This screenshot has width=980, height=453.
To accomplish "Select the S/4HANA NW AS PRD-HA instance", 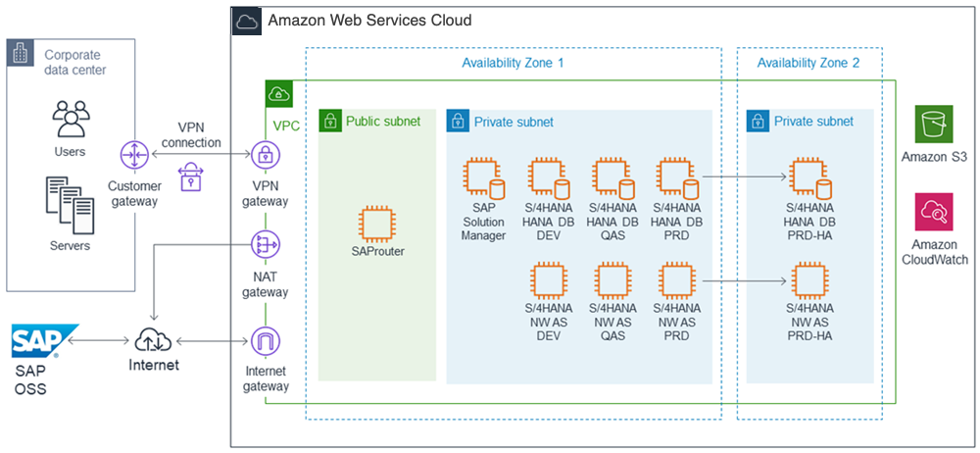I will click(809, 281).
